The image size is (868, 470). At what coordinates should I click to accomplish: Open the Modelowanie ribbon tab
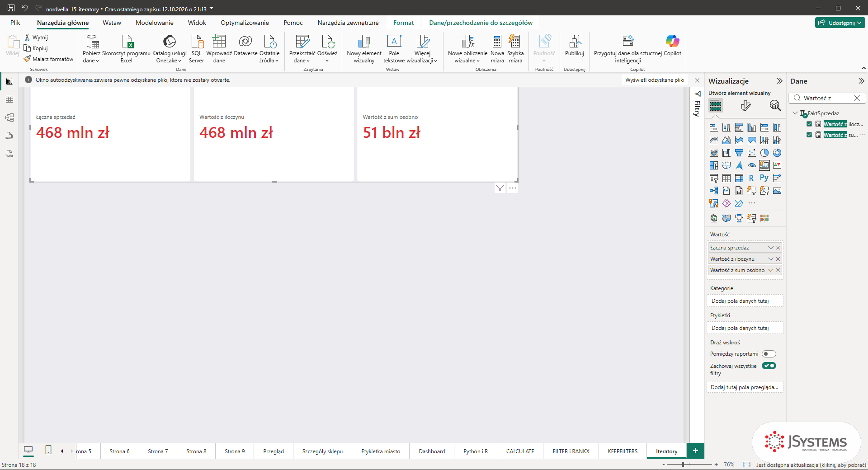[x=155, y=23]
